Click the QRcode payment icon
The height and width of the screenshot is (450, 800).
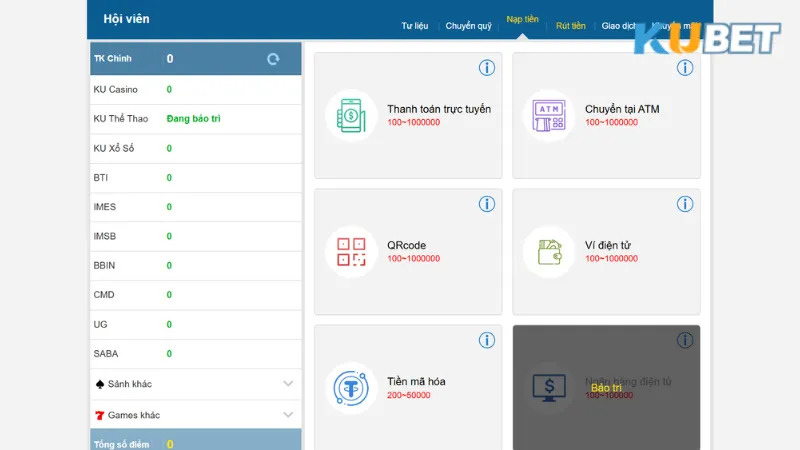point(351,251)
